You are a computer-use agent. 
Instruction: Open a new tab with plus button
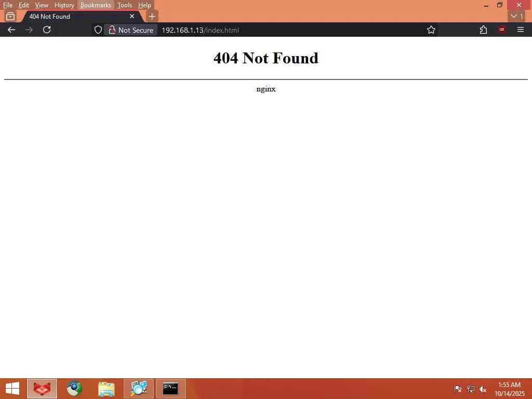152,16
